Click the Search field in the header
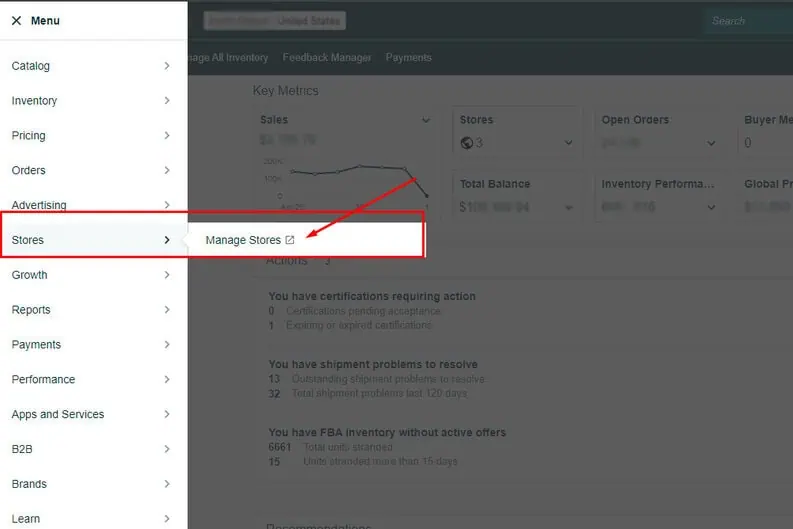Viewport: 793px width, 529px height. pos(748,21)
